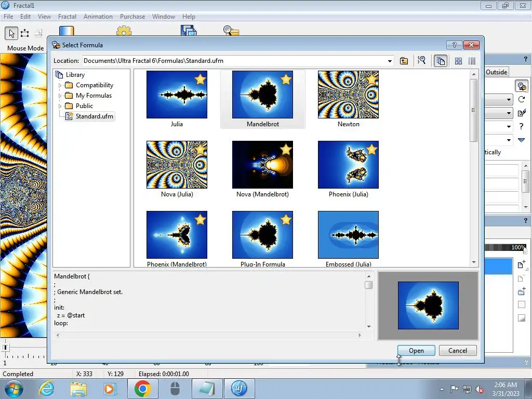
Task: Click the gear toolbar icon in main window
Action: click(x=124, y=31)
